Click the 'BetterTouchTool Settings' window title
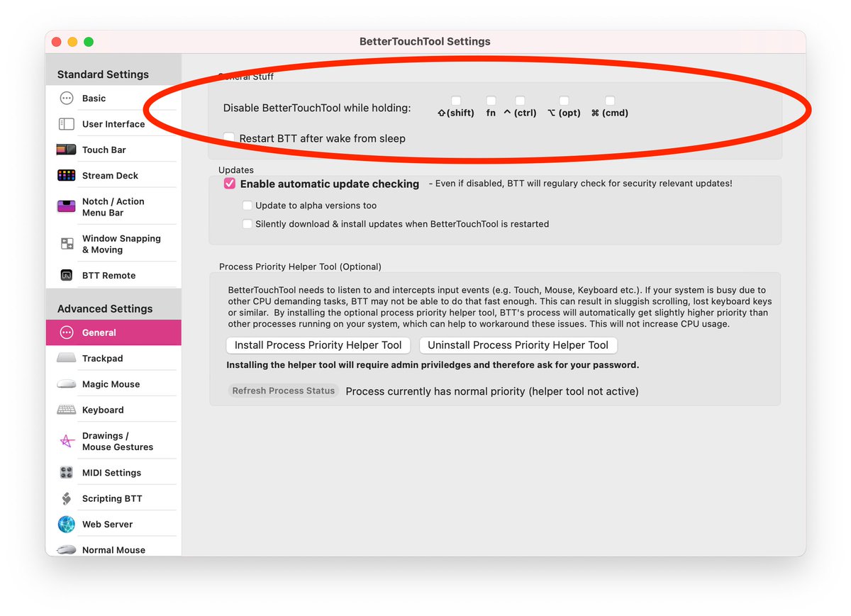 click(425, 42)
